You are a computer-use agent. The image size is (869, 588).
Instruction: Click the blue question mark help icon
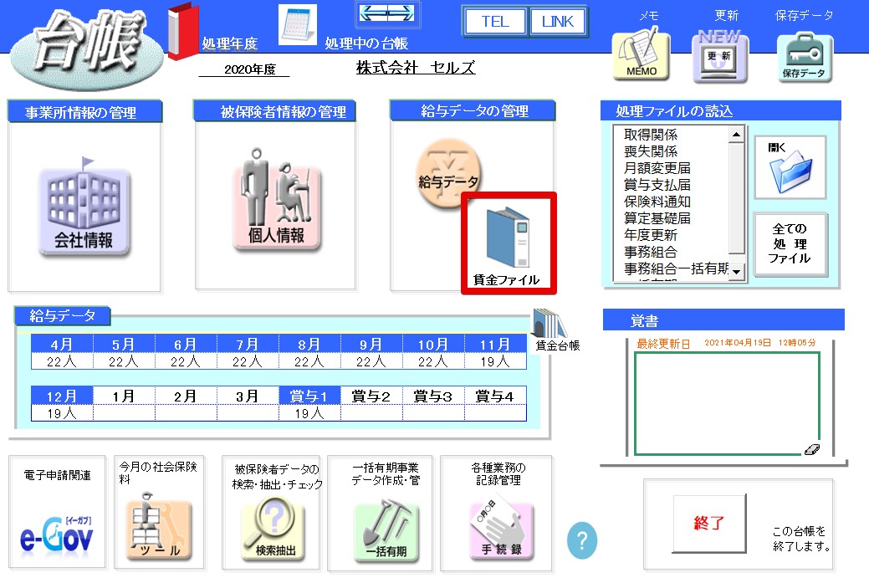[582, 541]
